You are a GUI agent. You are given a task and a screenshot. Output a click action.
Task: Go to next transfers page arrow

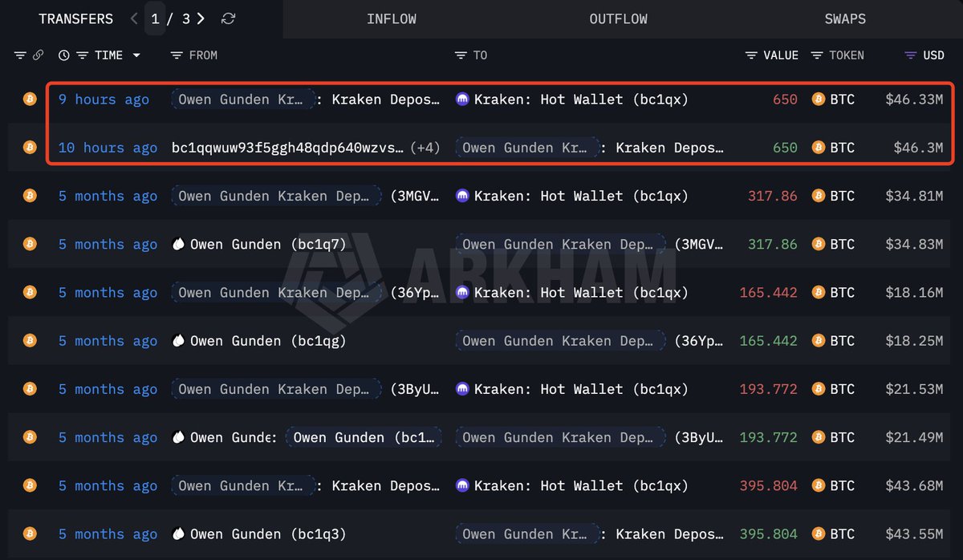point(201,18)
